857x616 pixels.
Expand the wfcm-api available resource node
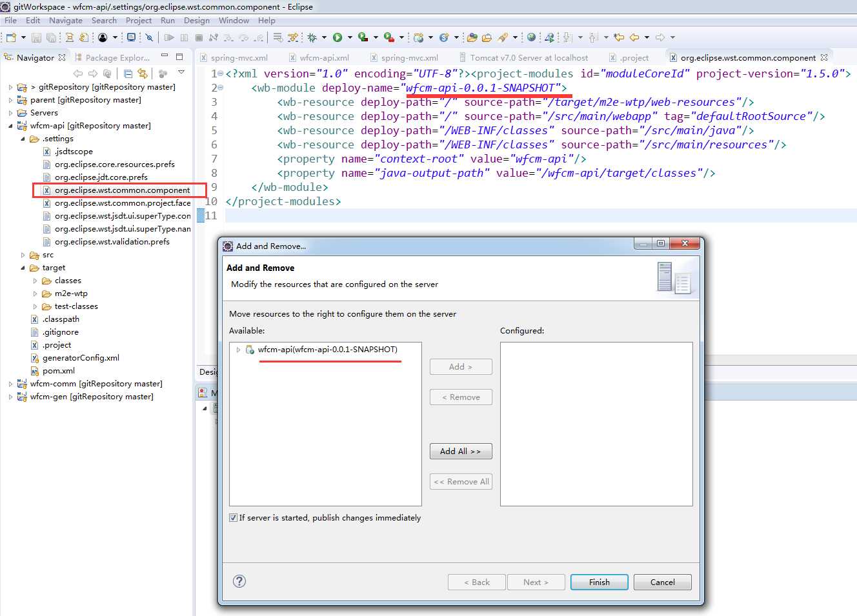coord(238,350)
